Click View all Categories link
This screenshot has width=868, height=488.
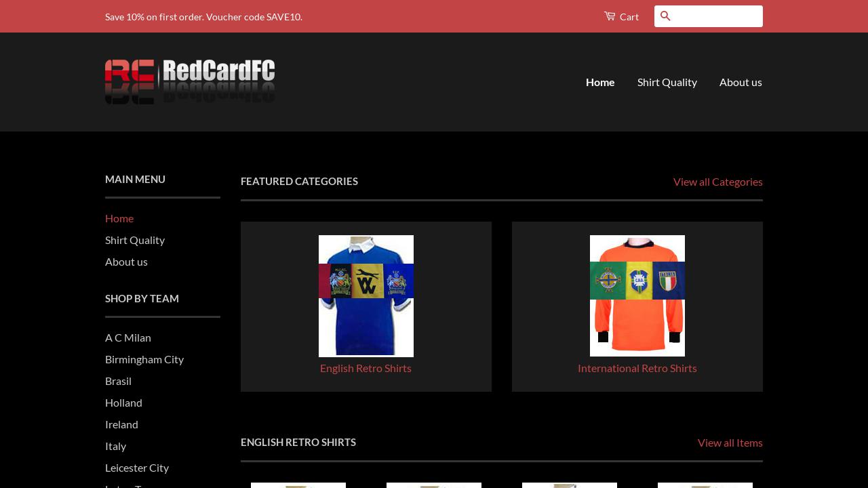tap(718, 182)
